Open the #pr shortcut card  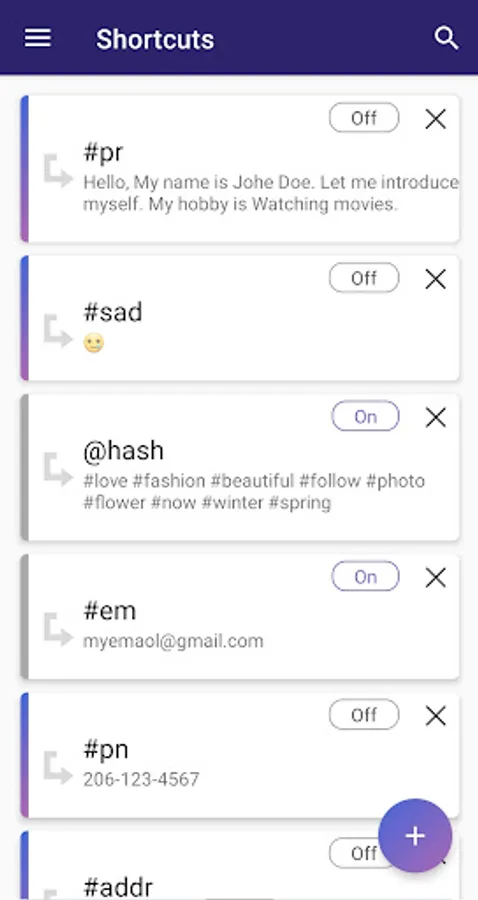click(x=240, y=169)
